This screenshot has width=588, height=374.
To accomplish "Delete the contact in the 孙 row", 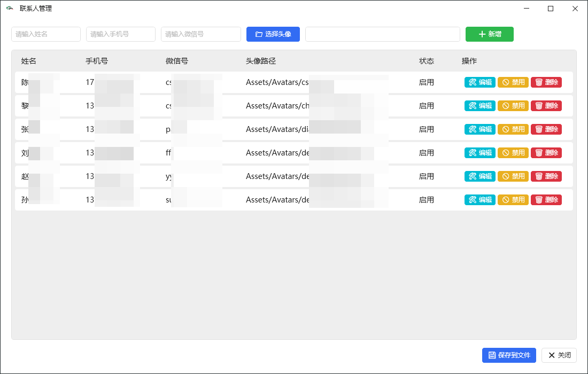I will (x=546, y=200).
